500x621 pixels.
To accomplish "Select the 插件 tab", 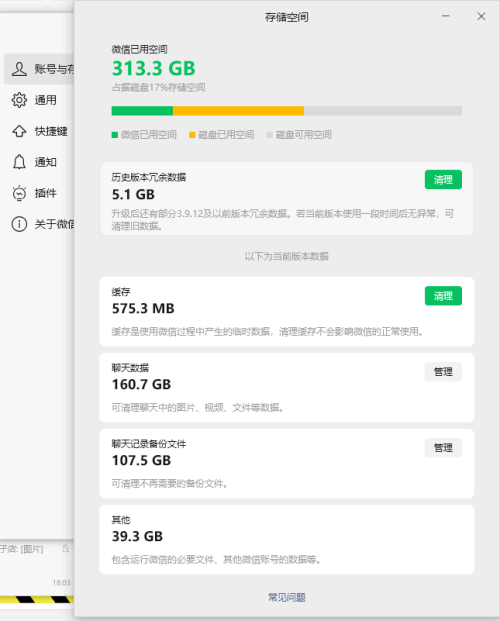I will click(x=46, y=193).
